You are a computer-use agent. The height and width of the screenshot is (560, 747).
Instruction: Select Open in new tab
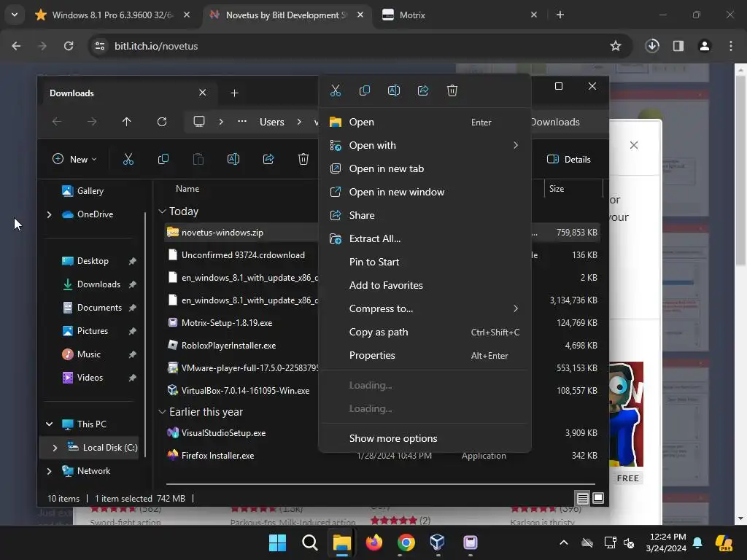pos(425,168)
